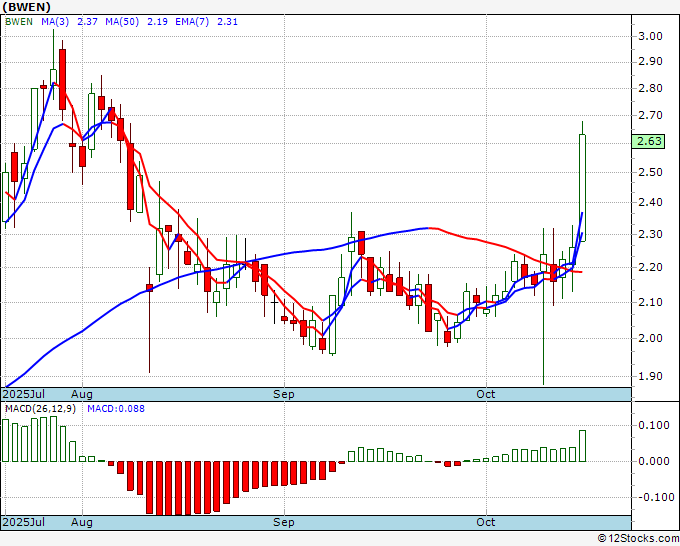Click the Sep marker on MACD timeline
This screenshot has width=680, height=546.
pyautogui.click(x=284, y=522)
